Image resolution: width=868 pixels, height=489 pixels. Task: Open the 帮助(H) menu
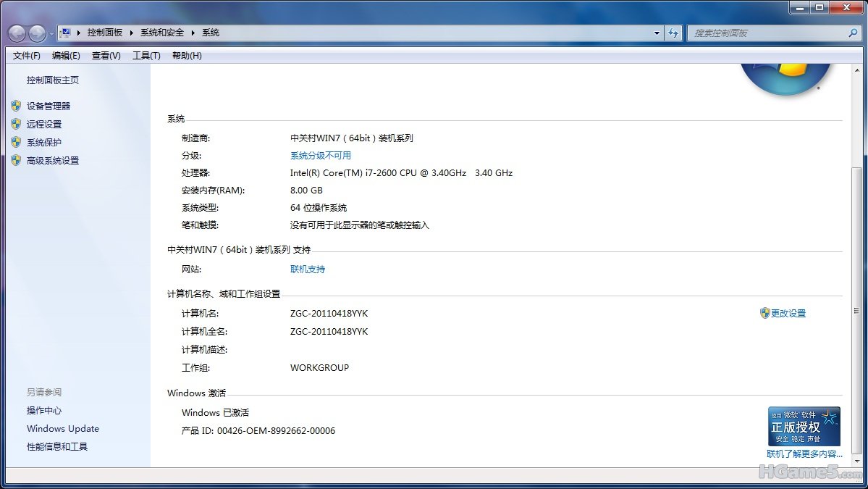187,55
